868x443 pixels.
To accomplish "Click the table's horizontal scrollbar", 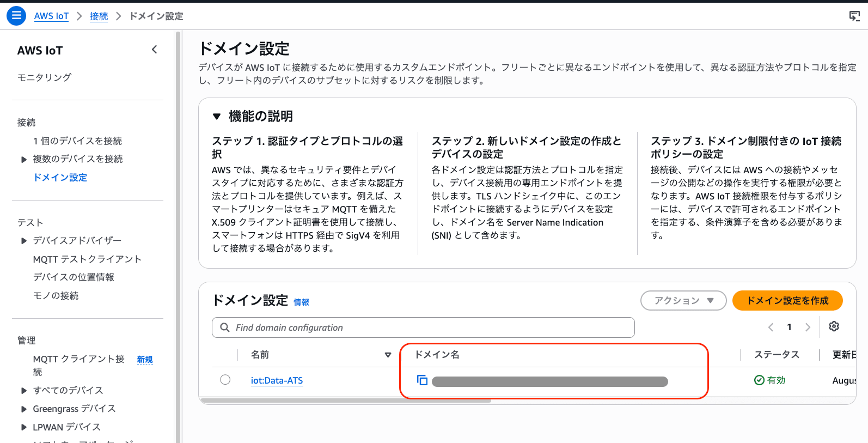I will 346,400.
